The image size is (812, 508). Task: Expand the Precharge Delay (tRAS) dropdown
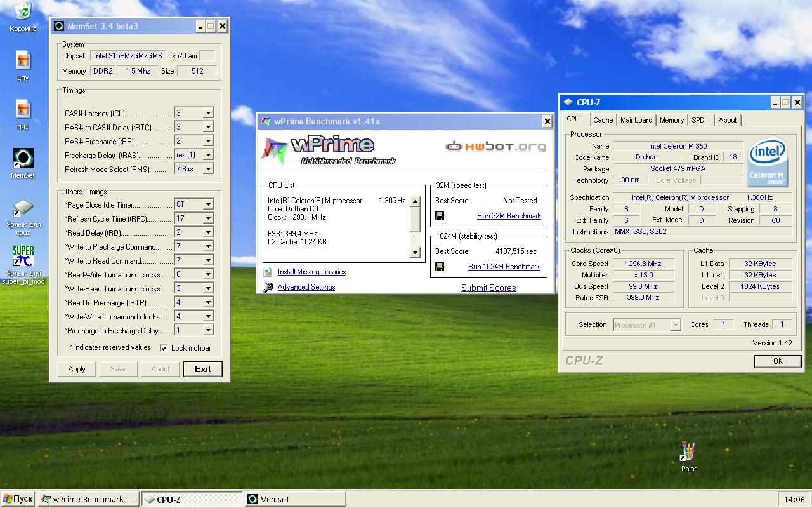click(x=207, y=155)
